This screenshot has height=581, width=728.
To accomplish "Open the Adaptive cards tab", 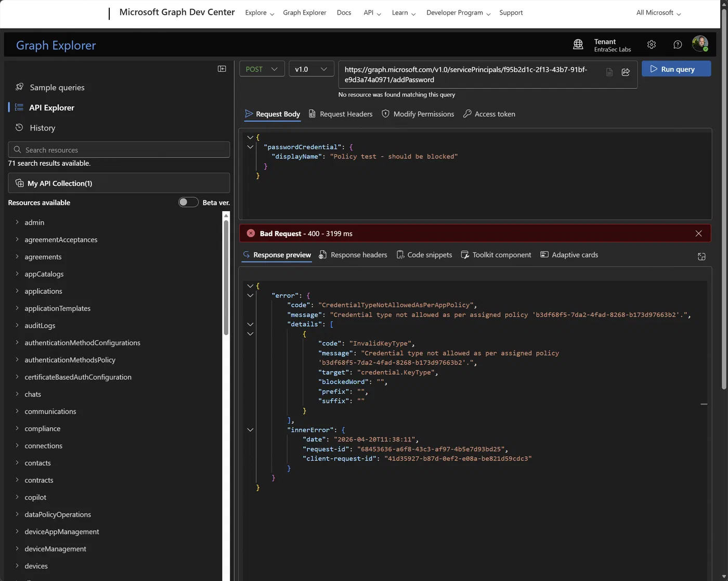I will click(x=569, y=255).
